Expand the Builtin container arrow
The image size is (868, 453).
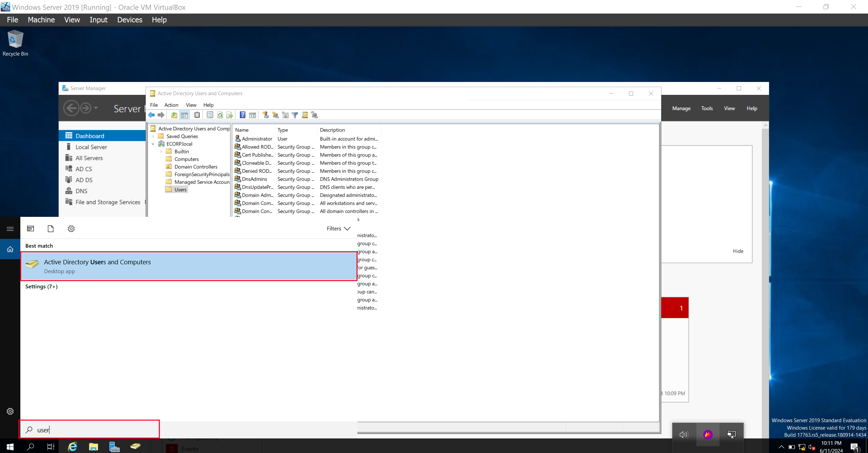click(161, 152)
